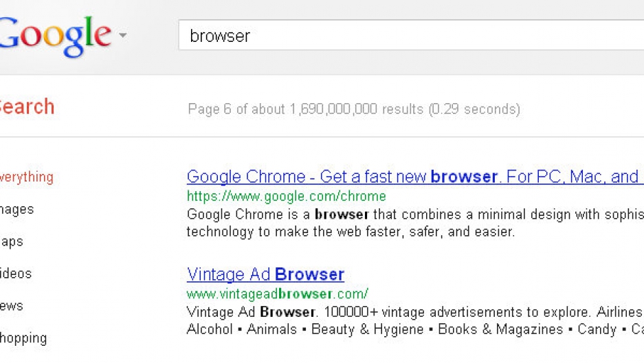Open Shopping results from sidebar

[23, 338]
